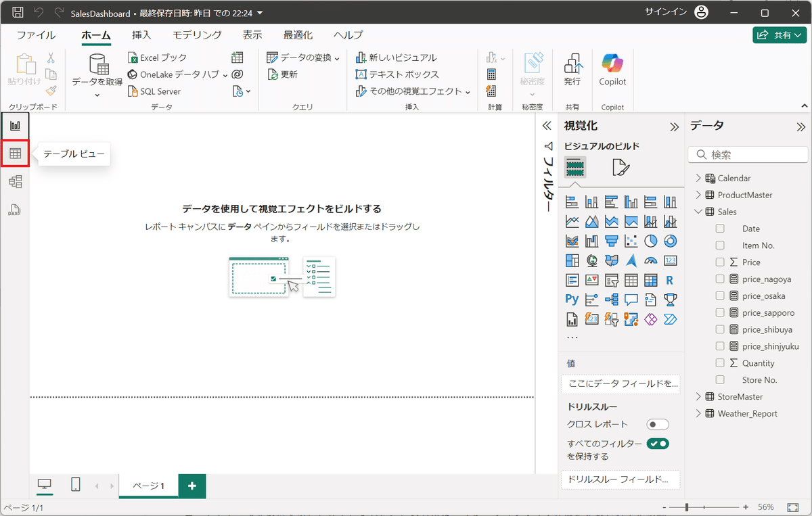Select the matrix visual
The image size is (812, 516).
[x=651, y=280]
